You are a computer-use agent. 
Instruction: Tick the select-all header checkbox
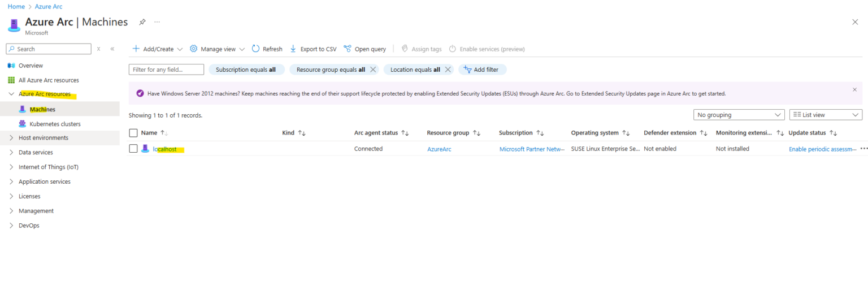[133, 133]
